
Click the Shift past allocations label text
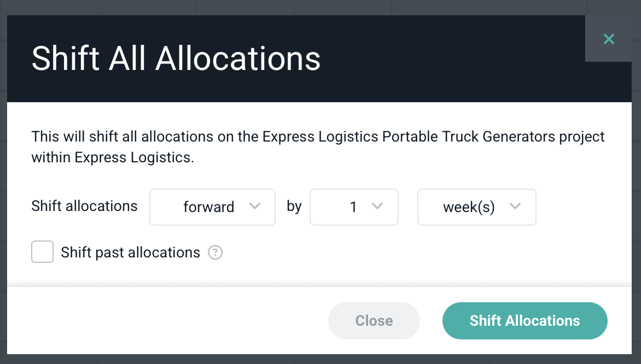131,253
